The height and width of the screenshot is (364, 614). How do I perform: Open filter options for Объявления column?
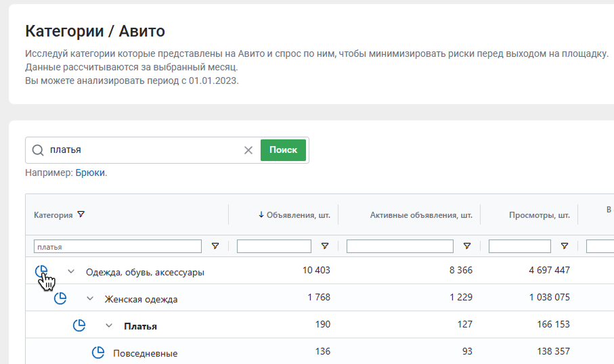click(325, 246)
